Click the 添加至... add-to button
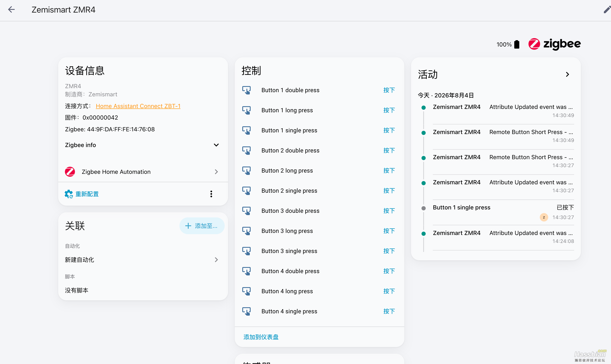The width and height of the screenshot is (611, 364). coord(202,226)
